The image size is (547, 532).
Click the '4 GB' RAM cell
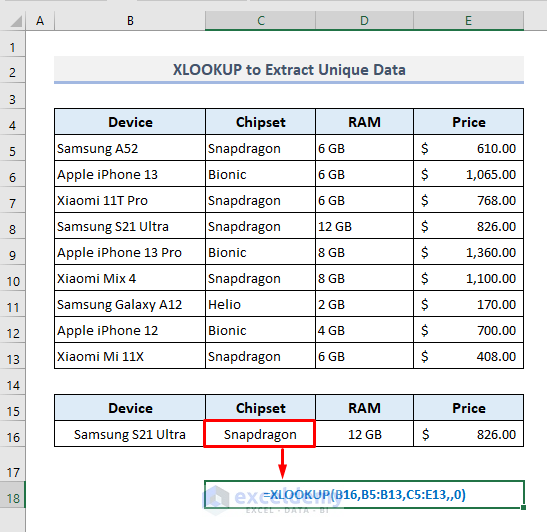coord(364,330)
